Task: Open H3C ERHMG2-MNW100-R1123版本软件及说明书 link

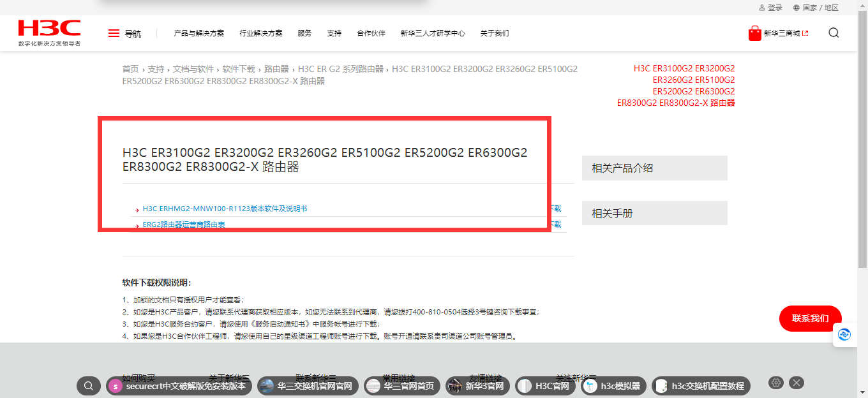Action: (x=225, y=209)
